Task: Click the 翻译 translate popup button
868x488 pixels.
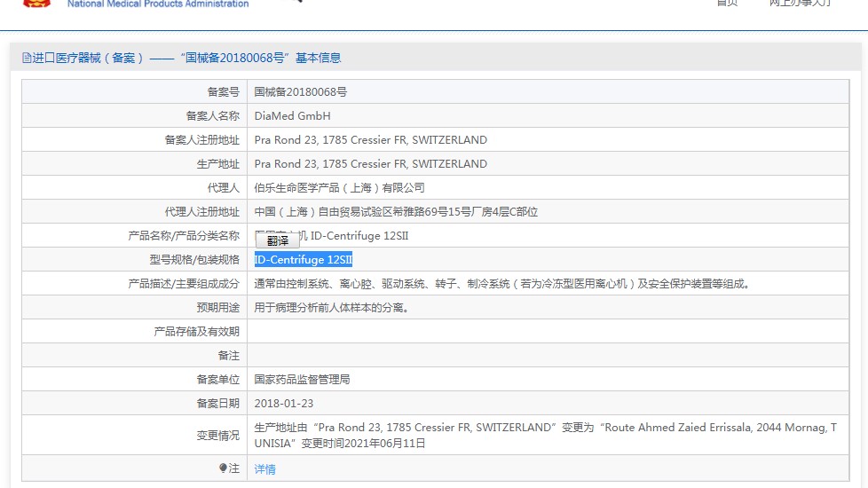Action: click(x=277, y=240)
